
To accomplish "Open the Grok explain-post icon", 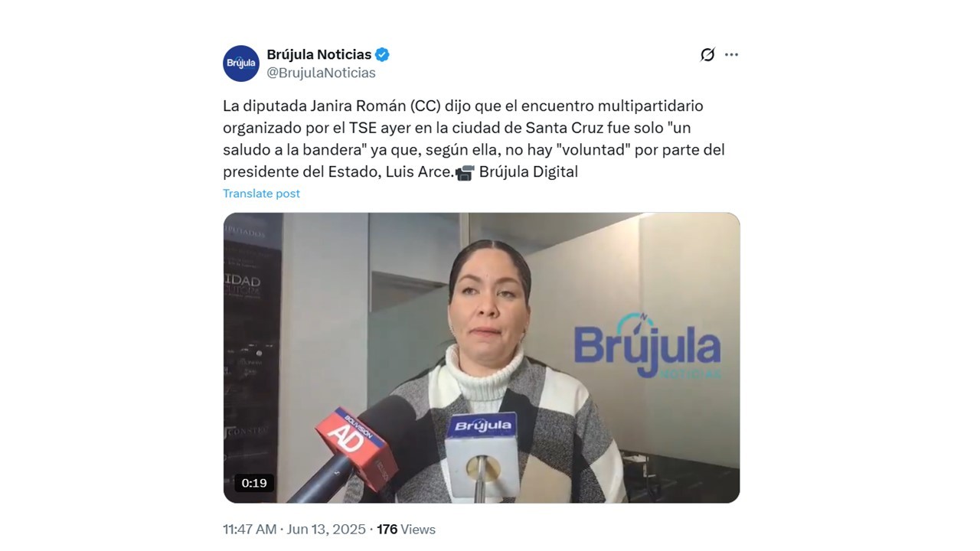I will point(707,54).
